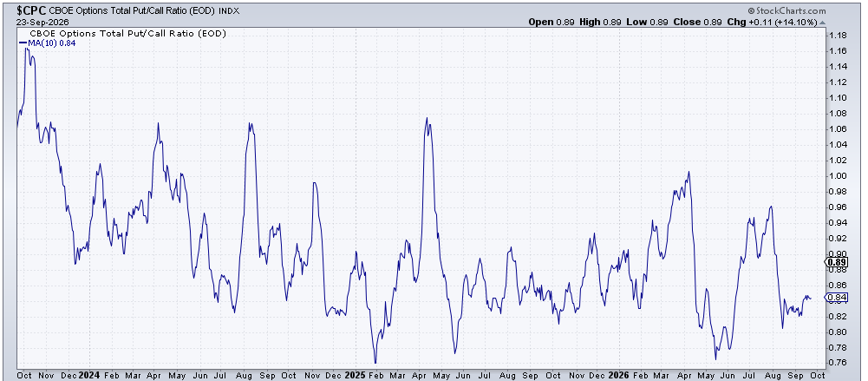This screenshot has height=381, width=868.
Task: Click the 1.18 value on price axis
Action: pos(839,36)
